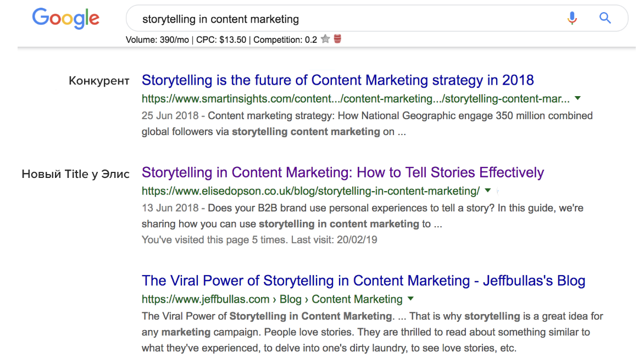Viewport: 644px width, 363px height.
Task: Click the 25 Jun 2018 National Geographic snippet
Action: pyautogui.click(x=367, y=124)
